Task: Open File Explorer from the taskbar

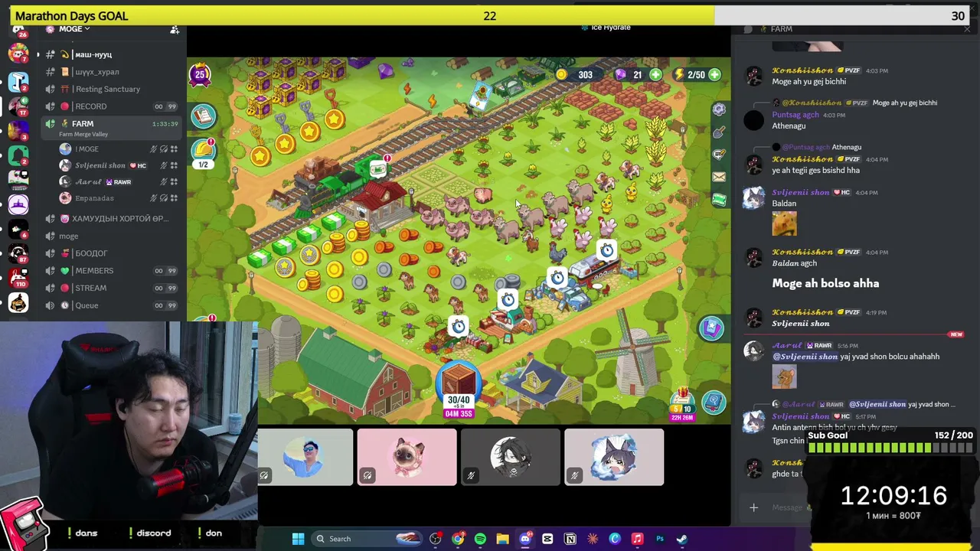Action: [502, 539]
